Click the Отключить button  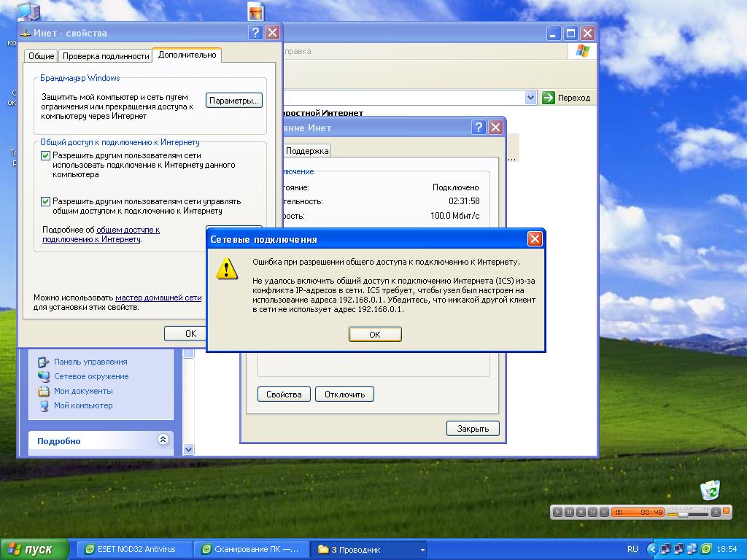[344, 394]
